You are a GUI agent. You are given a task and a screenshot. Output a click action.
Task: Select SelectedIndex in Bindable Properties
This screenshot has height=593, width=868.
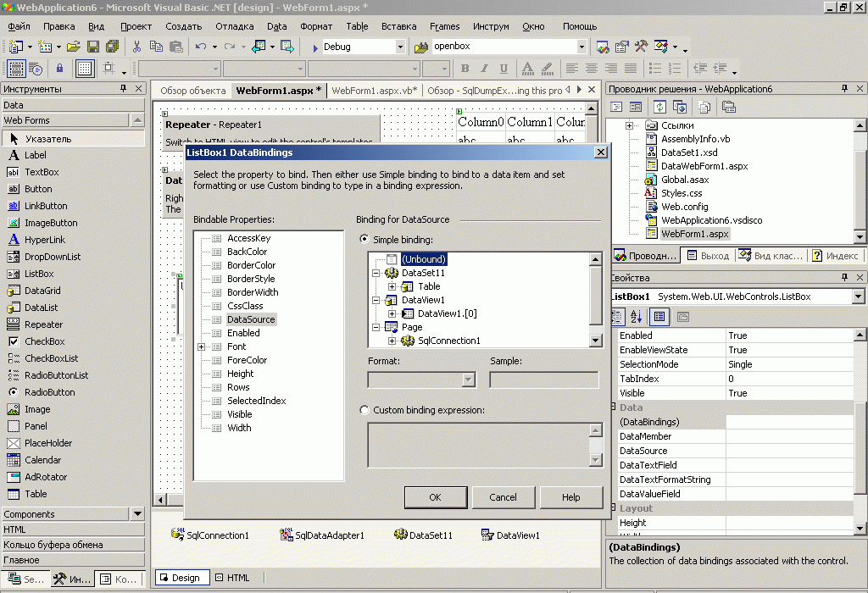pyautogui.click(x=256, y=401)
